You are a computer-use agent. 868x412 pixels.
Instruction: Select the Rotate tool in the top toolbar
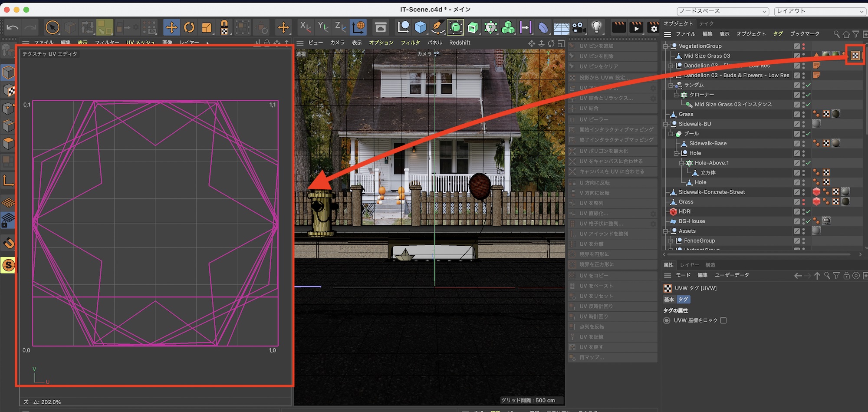pyautogui.click(x=189, y=28)
